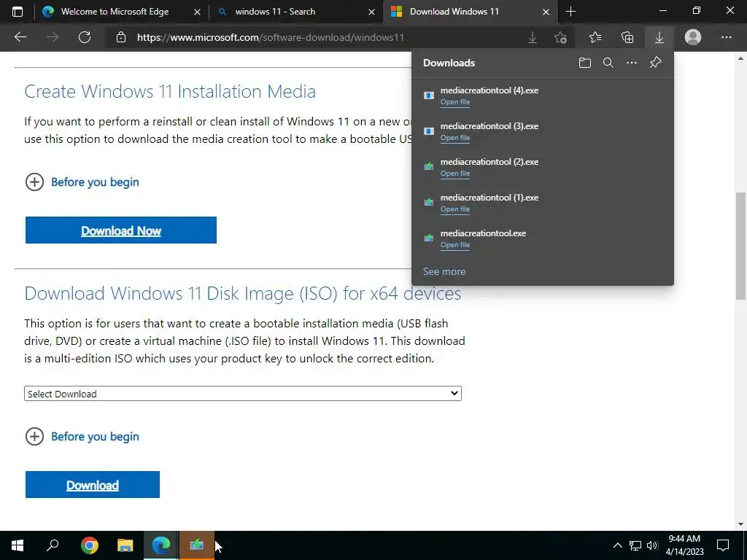The height and width of the screenshot is (560, 747).
Task: Click See more in Downloads panel
Action: 444,271
